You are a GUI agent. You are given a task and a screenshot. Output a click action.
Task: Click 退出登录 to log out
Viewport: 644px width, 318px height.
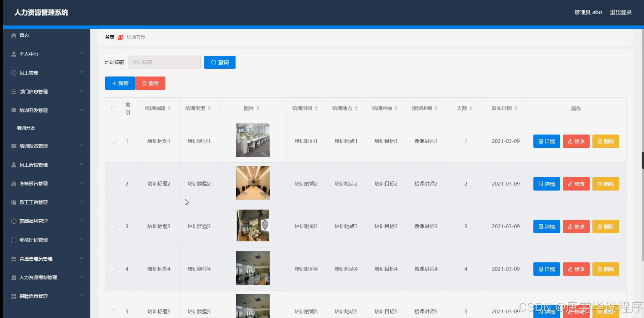tap(621, 13)
